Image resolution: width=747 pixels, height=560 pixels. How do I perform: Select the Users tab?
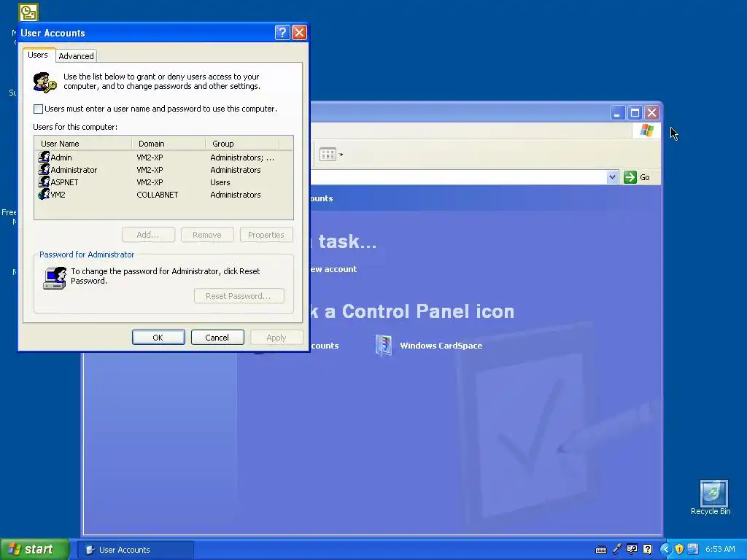tap(38, 55)
